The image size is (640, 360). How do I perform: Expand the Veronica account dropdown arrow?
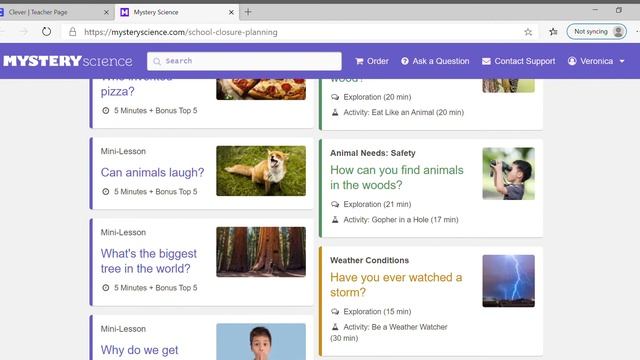(622, 61)
